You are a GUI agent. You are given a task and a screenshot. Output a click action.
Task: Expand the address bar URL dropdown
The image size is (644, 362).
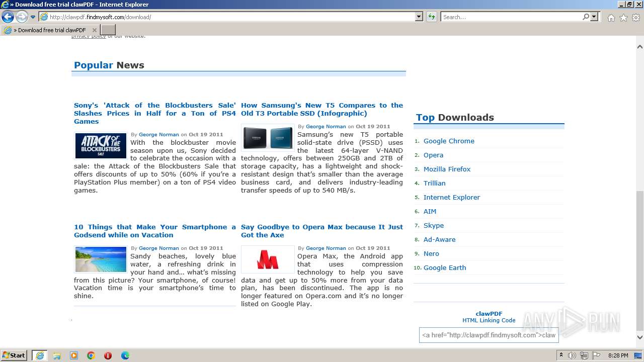pyautogui.click(x=419, y=17)
